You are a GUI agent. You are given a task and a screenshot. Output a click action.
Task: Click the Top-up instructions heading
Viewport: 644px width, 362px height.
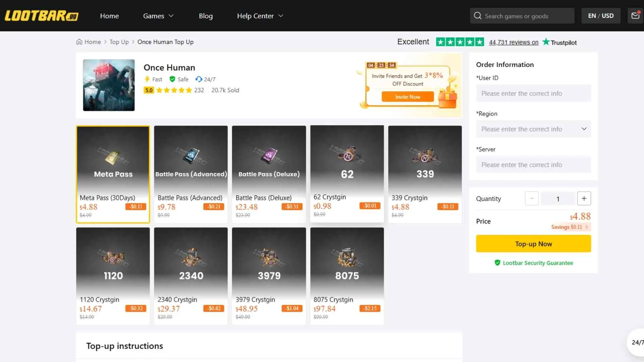coord(124,346)
